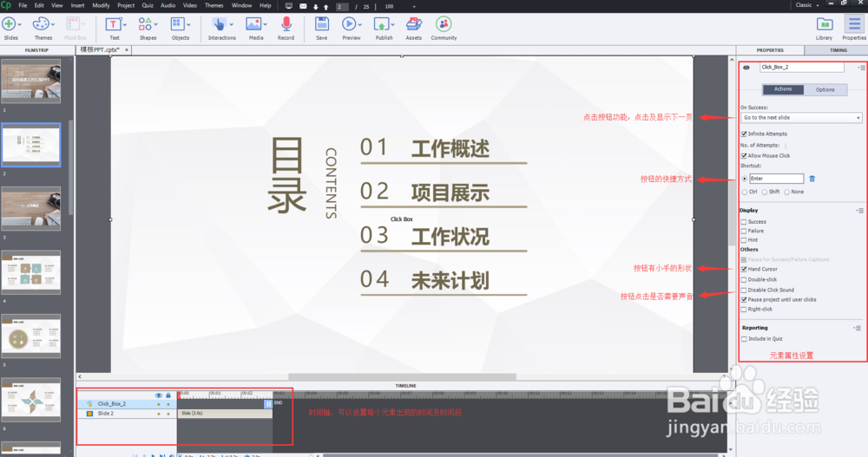Open the Window menu
868x457 pixels.
point(241,5)
